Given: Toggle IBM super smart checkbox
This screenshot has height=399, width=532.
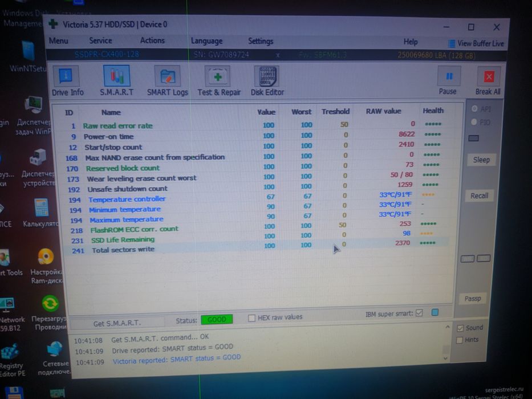Looking at the screenshot, I should [419, 313].
